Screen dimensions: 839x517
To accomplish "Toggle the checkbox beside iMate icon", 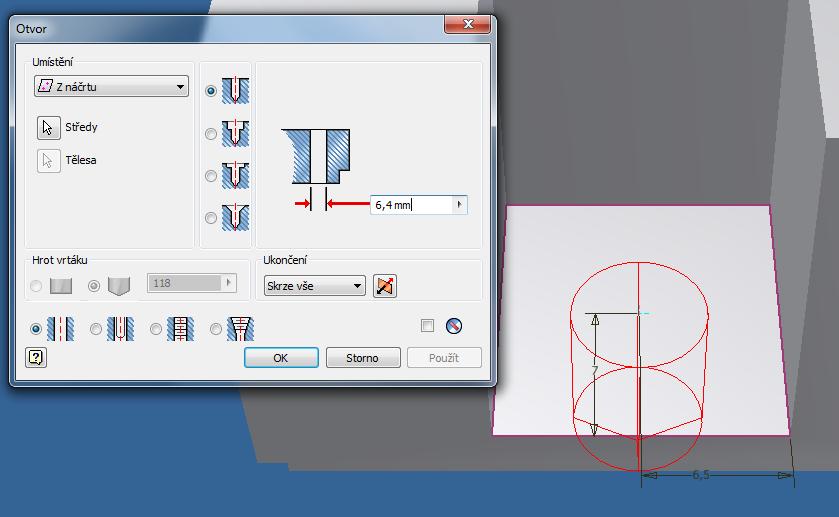I will tap(427, 325).
